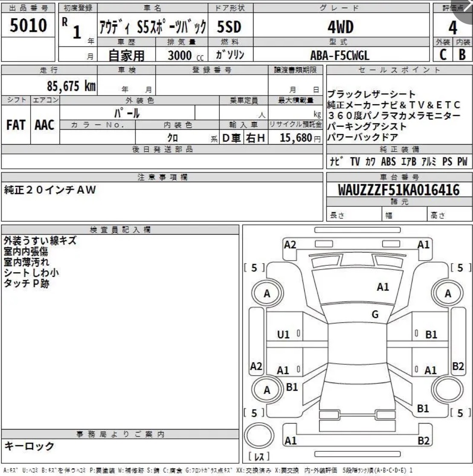The image size is (473, 476).
Task: Select import type D車
Action: pyautogui.click(x=231, y=138)
